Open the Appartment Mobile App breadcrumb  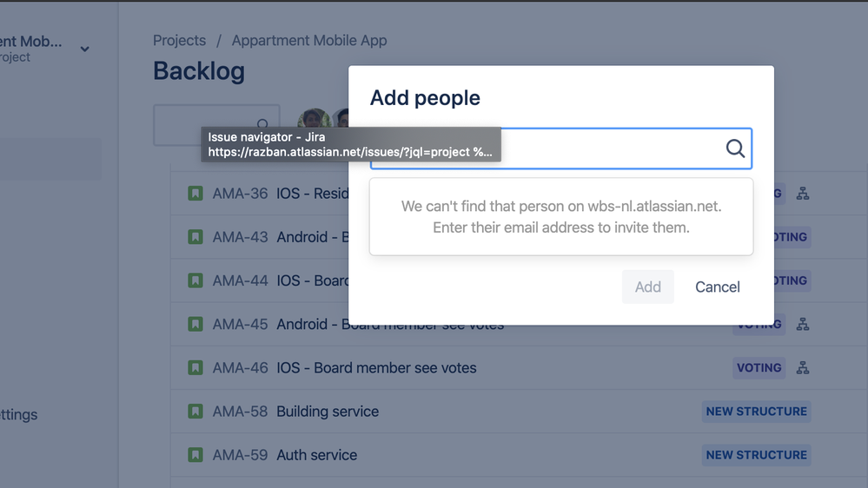[x=309, y=41]
